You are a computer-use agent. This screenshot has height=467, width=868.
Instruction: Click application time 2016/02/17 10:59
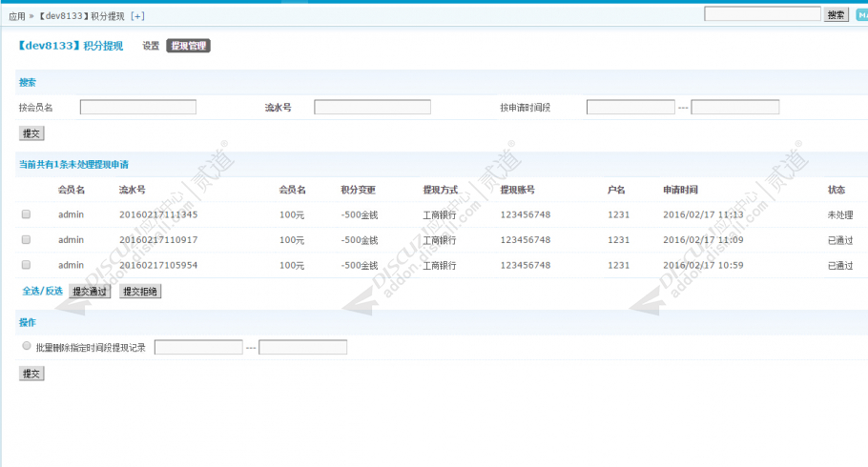703,266
